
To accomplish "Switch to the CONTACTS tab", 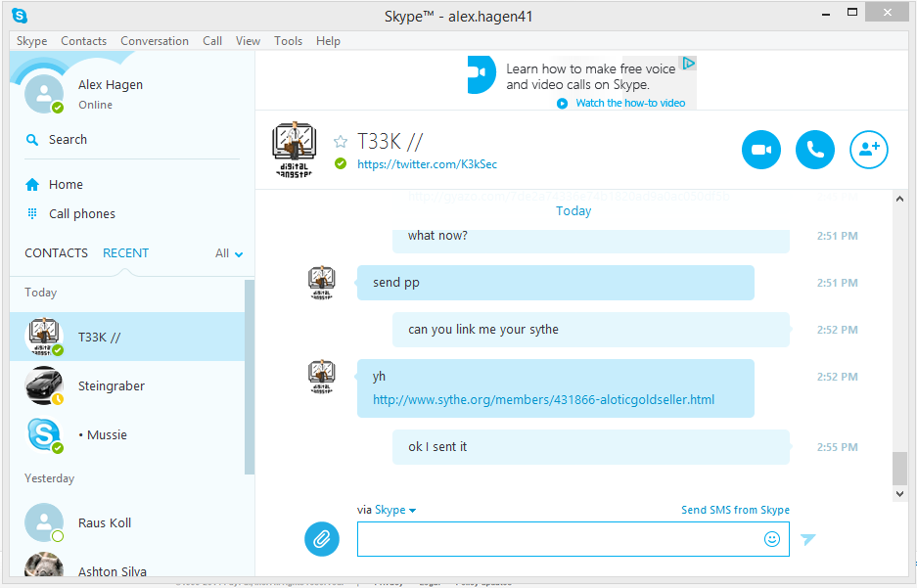I will [x=56, y=253].
